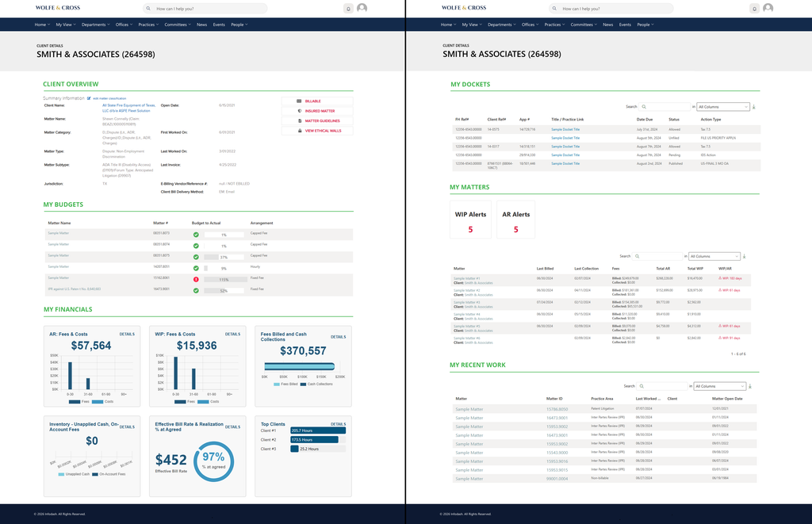
Task: Expand All Columns filter in My Matters
Action: point(714,256)
